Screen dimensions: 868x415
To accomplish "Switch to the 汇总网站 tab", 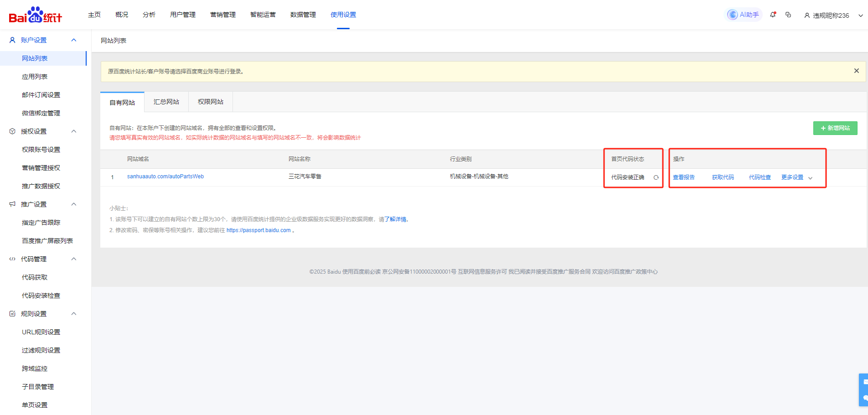I will coord(166,102).
